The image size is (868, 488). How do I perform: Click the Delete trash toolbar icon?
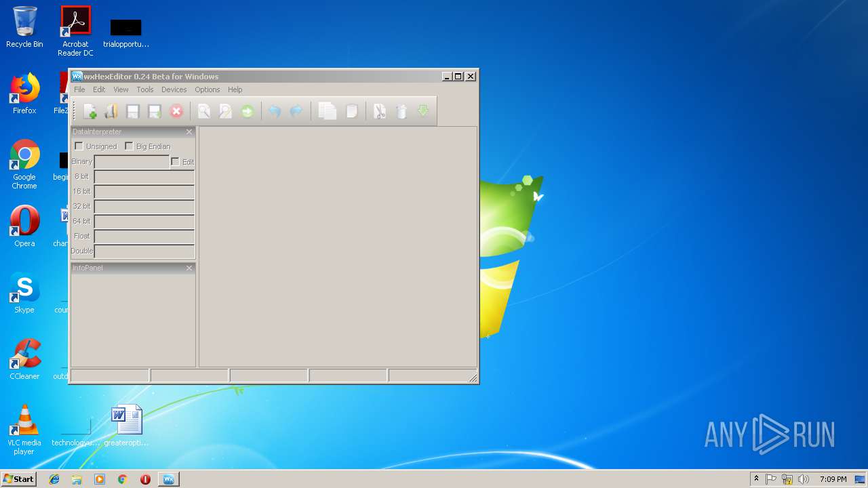pyautogui.click(x=401, y=111)
